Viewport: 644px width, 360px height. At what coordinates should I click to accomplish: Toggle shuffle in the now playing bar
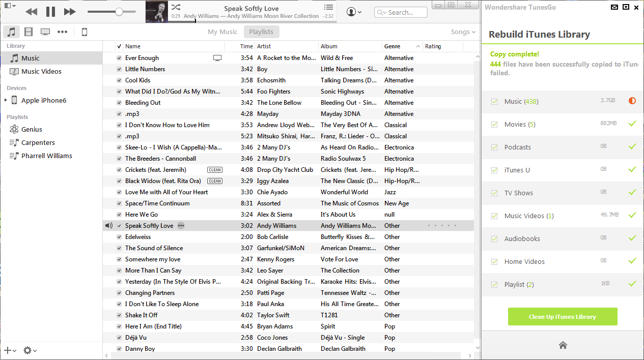176,8
